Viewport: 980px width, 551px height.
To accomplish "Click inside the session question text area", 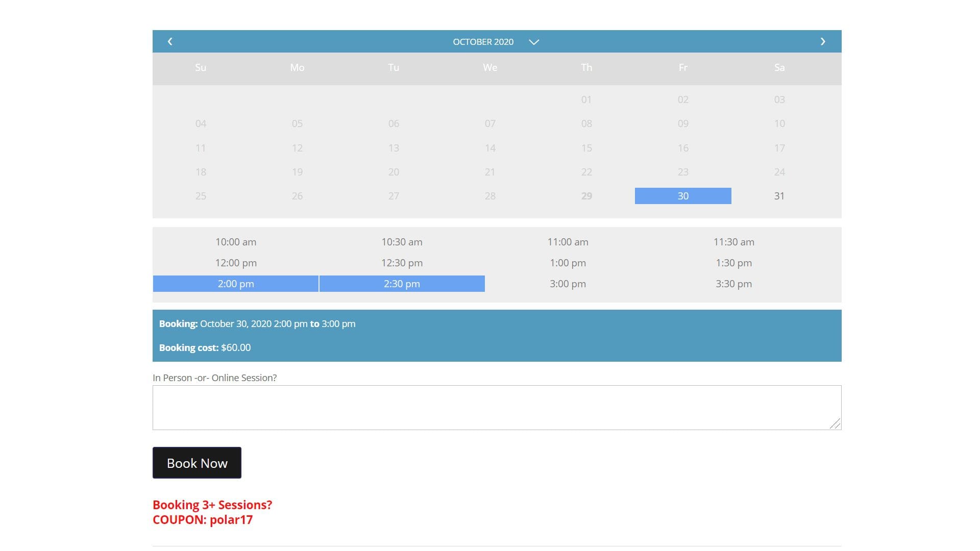I will coord(497,407).
